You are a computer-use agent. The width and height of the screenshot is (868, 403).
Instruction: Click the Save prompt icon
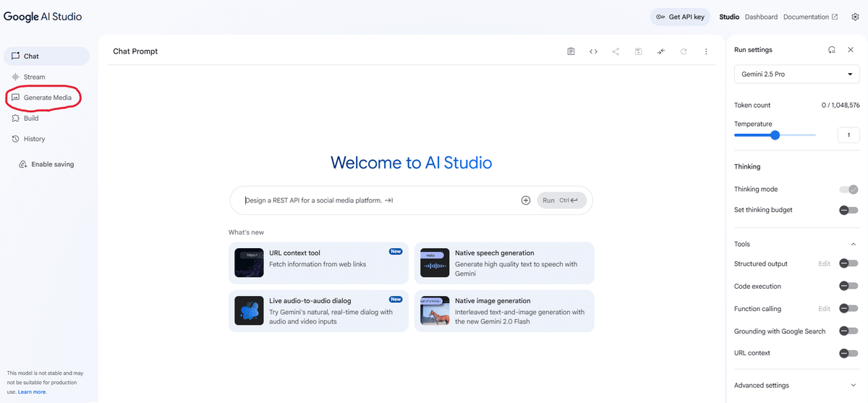pyautogui.click(x=639, y=51)
